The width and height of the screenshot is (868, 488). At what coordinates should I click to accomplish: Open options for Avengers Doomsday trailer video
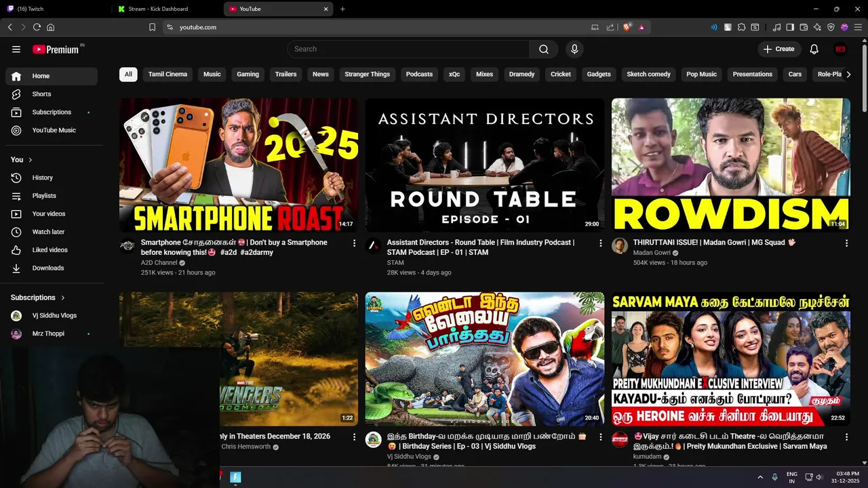[x=354, y=437]
